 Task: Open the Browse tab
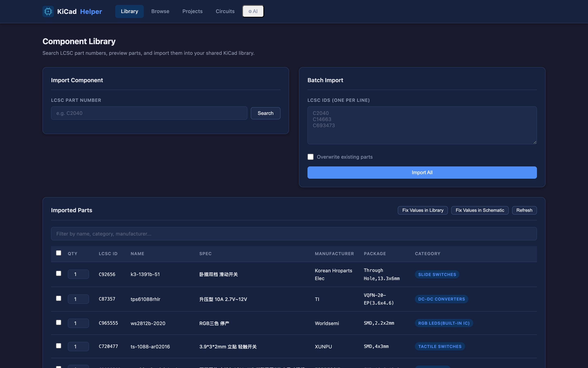160,11
